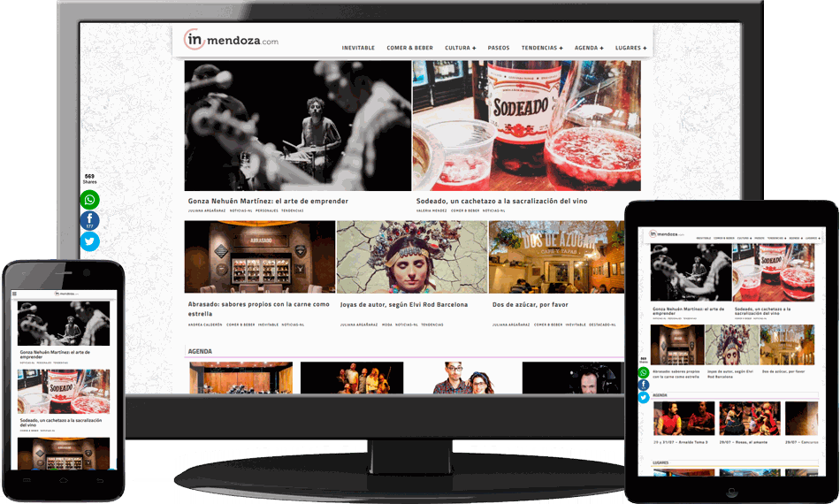Open desktop headline 'Joyas de autor, según Elvi Rod Barcelona'
840x504 pixels.
[x=404, y=304]
